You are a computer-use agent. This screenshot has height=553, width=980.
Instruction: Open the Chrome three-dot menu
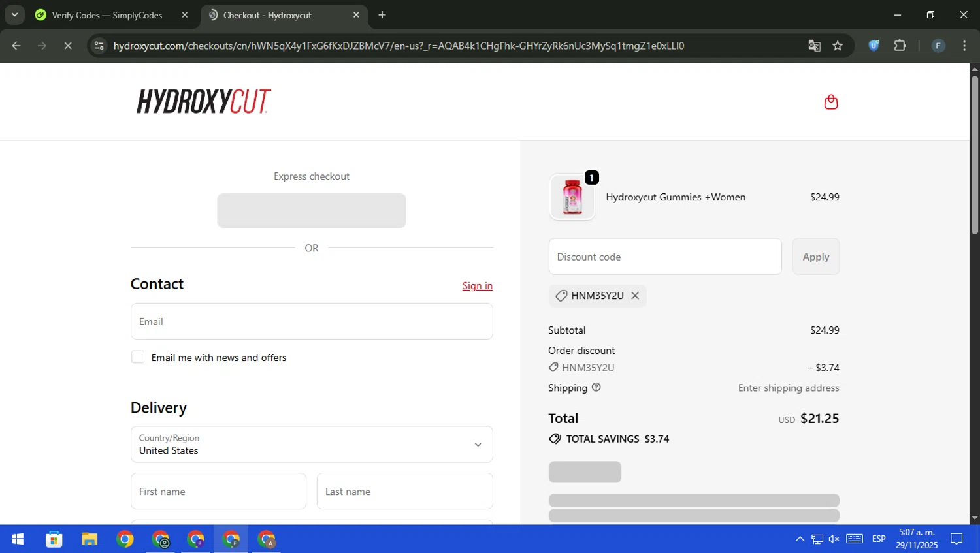click(964, 46)
